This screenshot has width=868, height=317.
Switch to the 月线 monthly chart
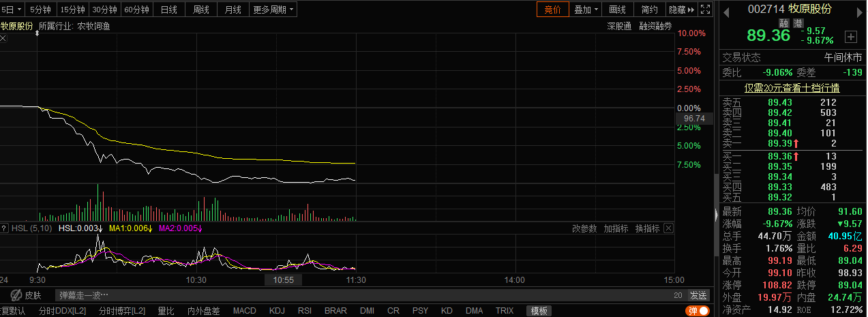click(x=233, y=10)
